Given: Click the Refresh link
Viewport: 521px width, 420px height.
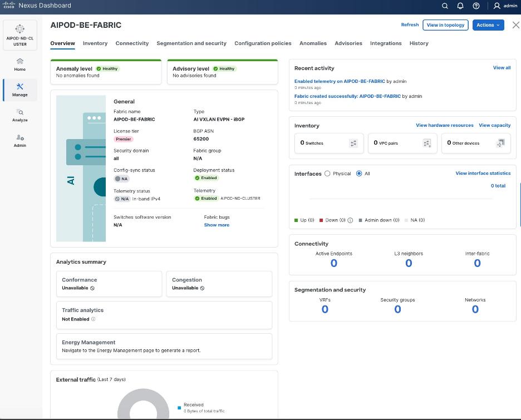Looking at the screenshot, I should pyautogui.click(x=410, y=24).
